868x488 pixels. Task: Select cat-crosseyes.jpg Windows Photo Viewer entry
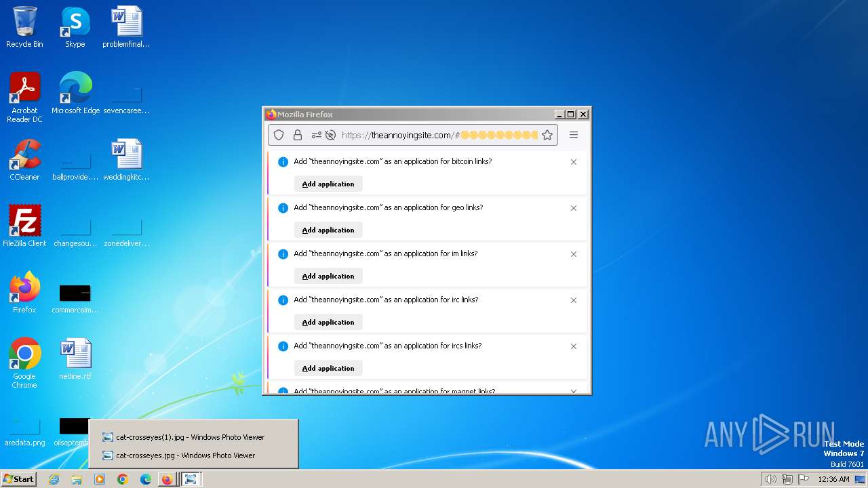(x=193, y=455)
